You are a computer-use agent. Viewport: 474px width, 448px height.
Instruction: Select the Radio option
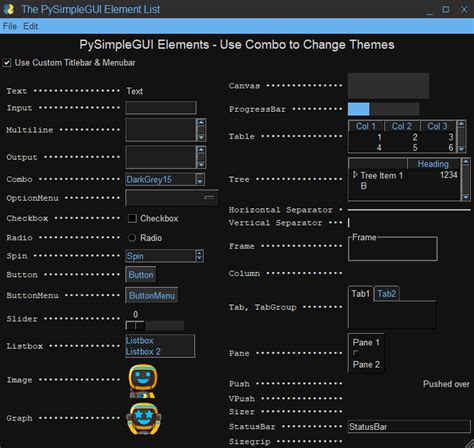tap(132, 238)
